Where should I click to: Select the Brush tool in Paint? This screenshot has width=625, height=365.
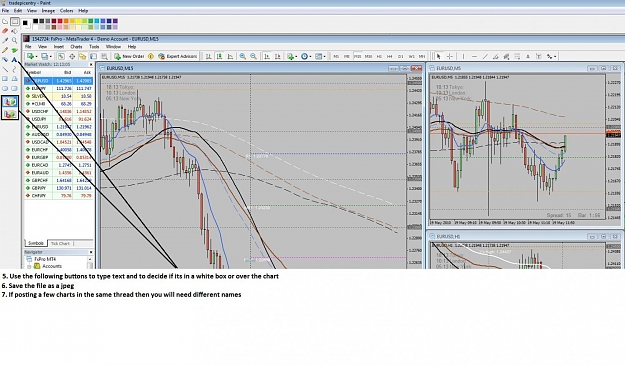coord(14,50)
